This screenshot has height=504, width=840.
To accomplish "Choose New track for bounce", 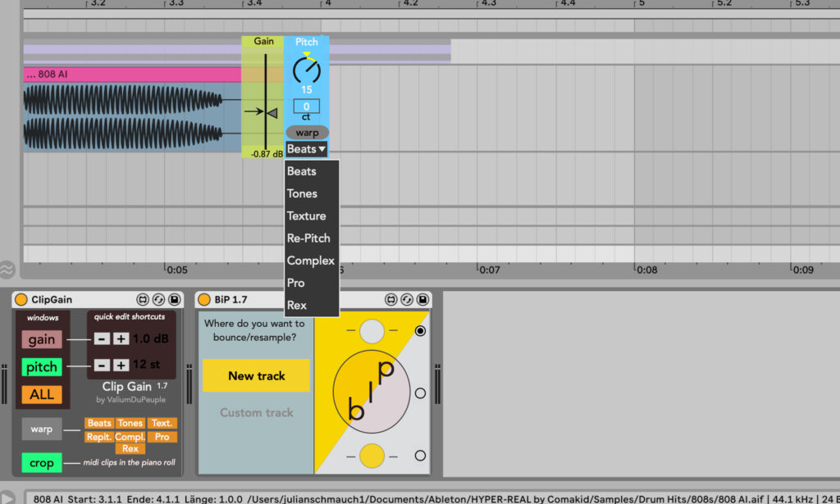I will (256, 375).
